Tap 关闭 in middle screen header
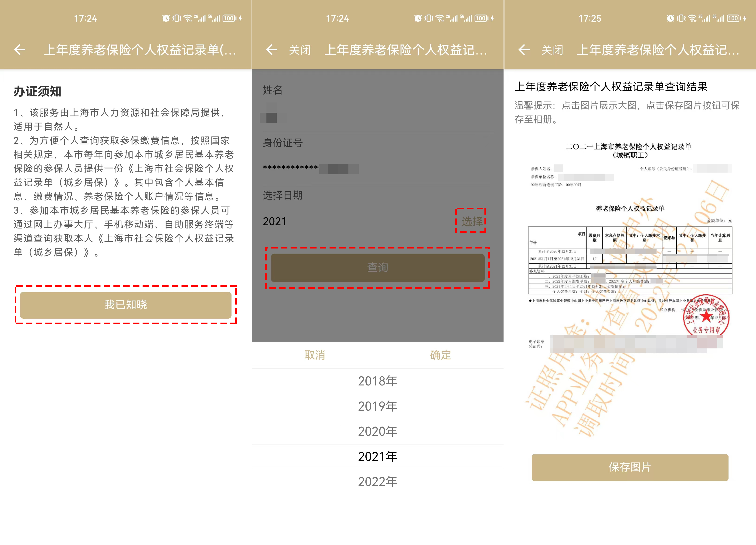Screen dimensions: 756x545 pyautogui.click(x=300, y=50)
